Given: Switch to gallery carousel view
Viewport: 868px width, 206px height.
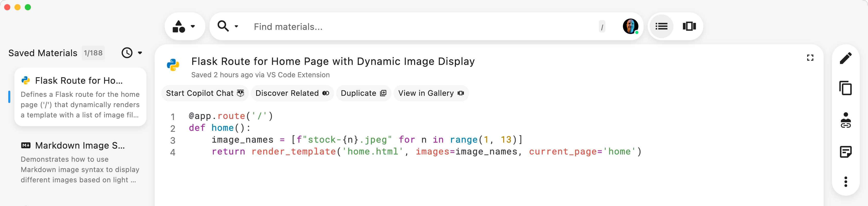Looking at the screenshot, I should [x=689, y=26].
